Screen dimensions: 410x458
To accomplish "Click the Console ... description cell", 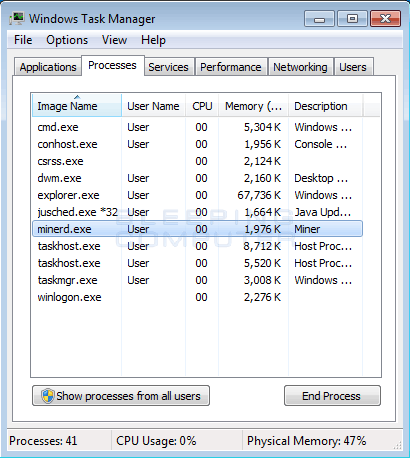I will (x=320, y=144).
